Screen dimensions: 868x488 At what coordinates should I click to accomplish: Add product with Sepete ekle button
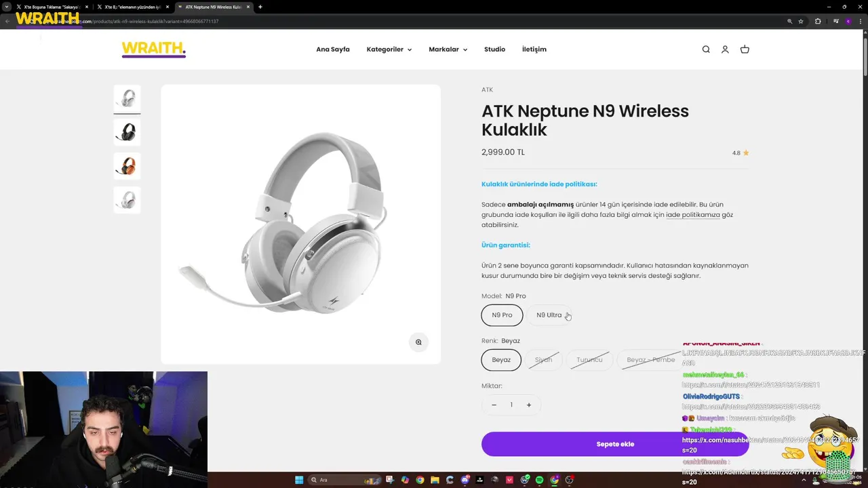point(615,444)
